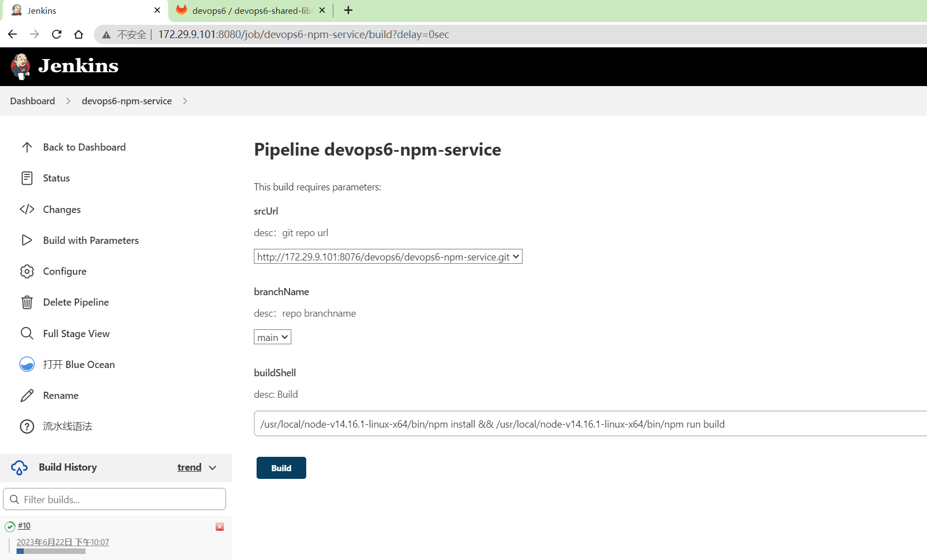Viewport: 927px width, 560px height.
Task: Close the devops6-shared-lib browser tab
Action: tap(322, 10)
